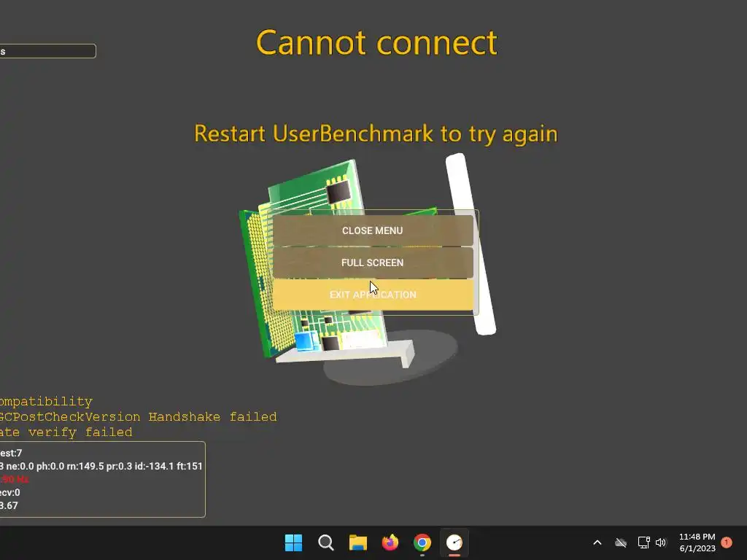Image resolution: width=747 pixels, height=560 pixels.
Task: Select the 'verify failed' log line
Action: [x=66, y=432]
